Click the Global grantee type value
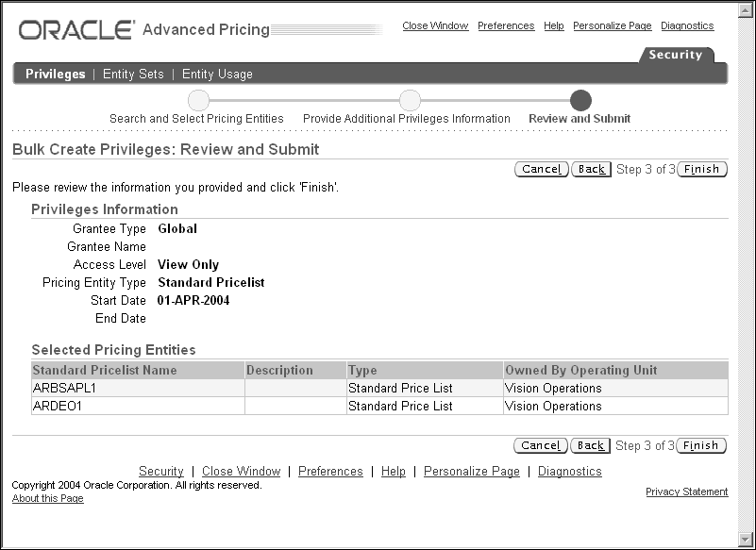756x550 pixels. 177,228
